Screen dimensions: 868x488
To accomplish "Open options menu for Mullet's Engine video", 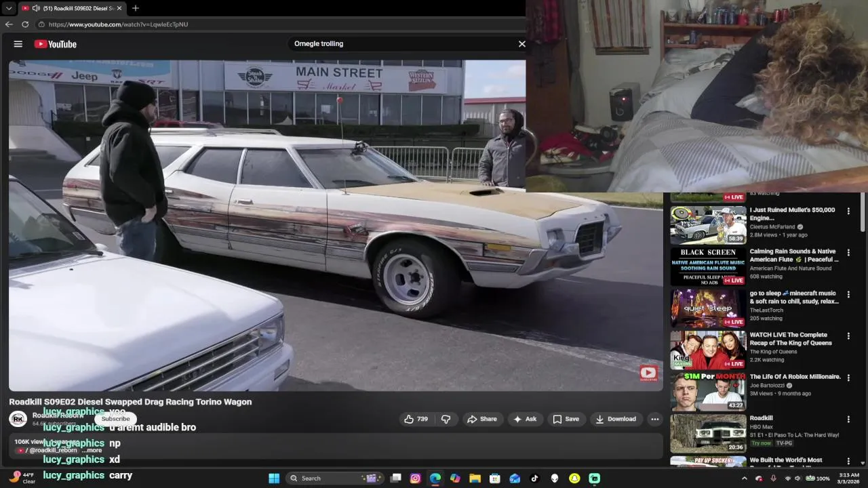I will (848, 211).
